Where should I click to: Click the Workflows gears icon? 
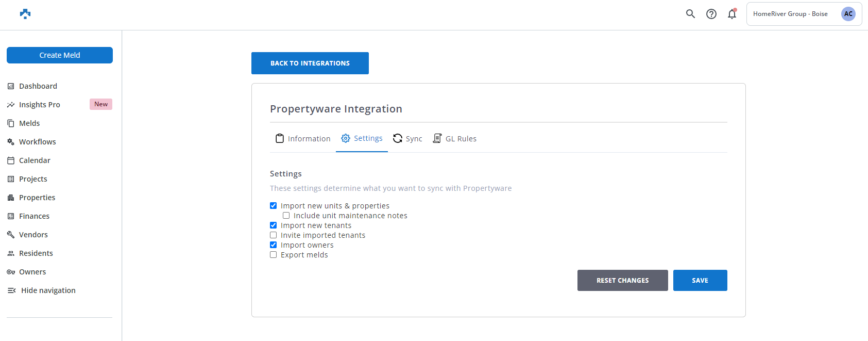coord(11,142)
